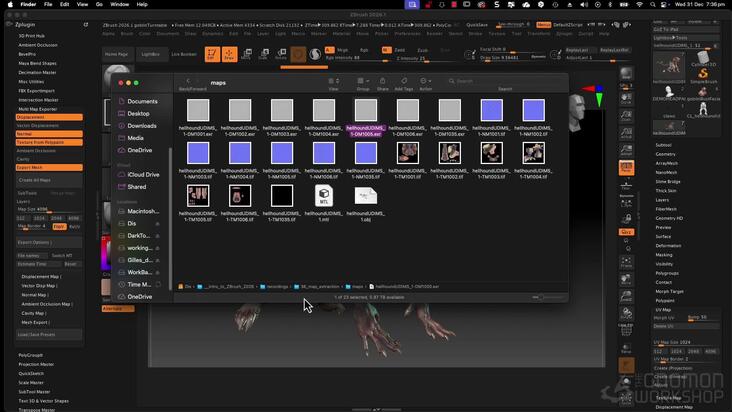The width and height of the screenshot is (732, 412).
Task: Open the File menu in macOS menu bar
Action: click(48, 4)
